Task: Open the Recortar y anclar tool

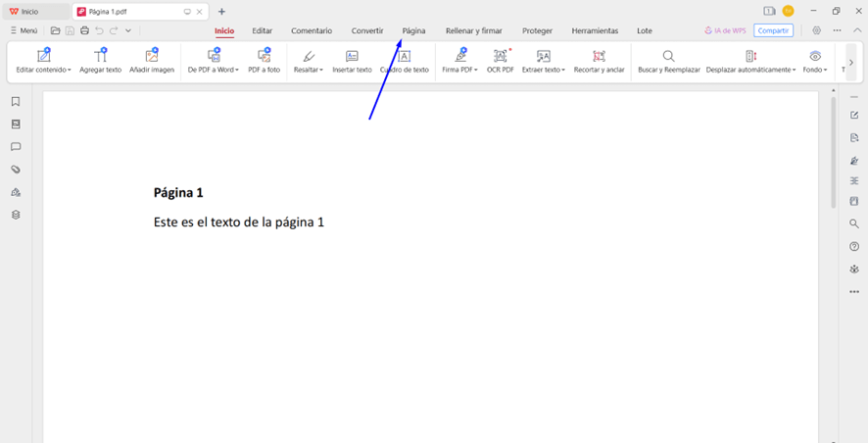Action: point(599,57)
